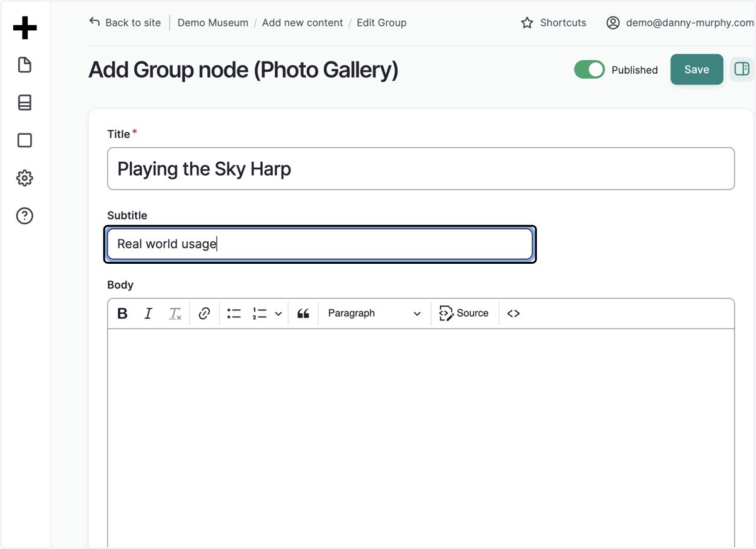Switch editor to Source mode
The width and height of the screenshot is (756, 549).
pyautogui.click(x=464, y=314)
